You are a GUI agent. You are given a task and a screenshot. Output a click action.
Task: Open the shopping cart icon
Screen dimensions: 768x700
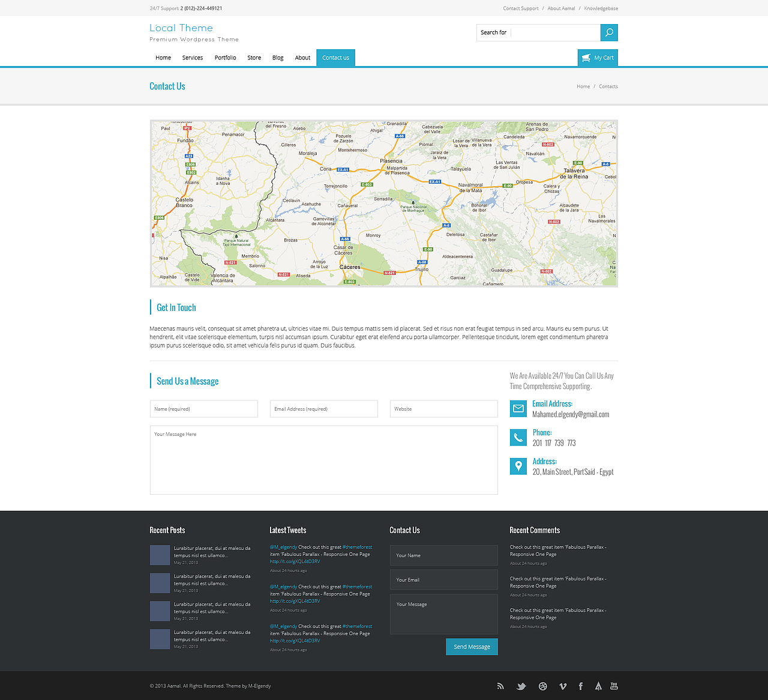tap(586, 58)
